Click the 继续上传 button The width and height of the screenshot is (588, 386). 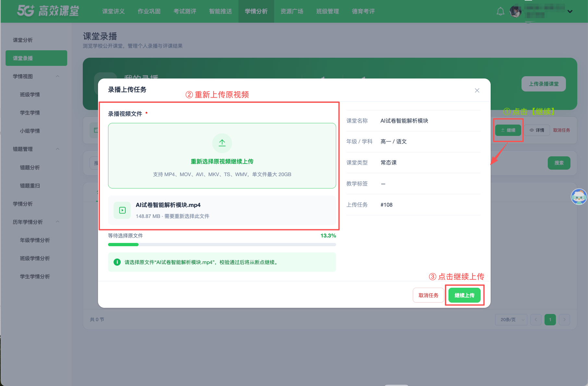[x=464, y=295]
